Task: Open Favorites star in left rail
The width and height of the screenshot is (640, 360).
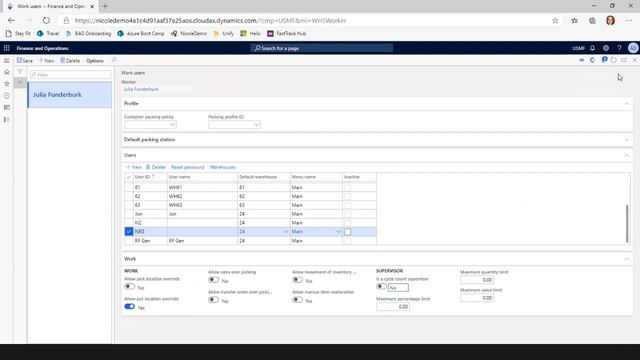Action: tap(7, 84)
